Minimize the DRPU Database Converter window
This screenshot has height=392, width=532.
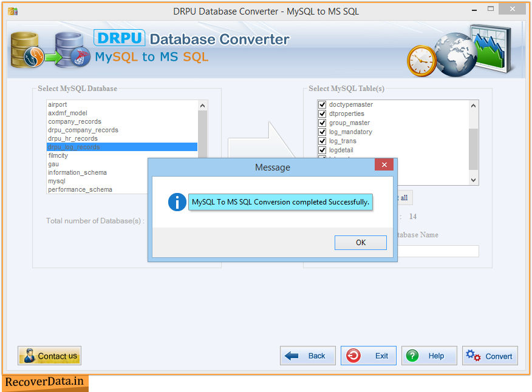[474, 10]
